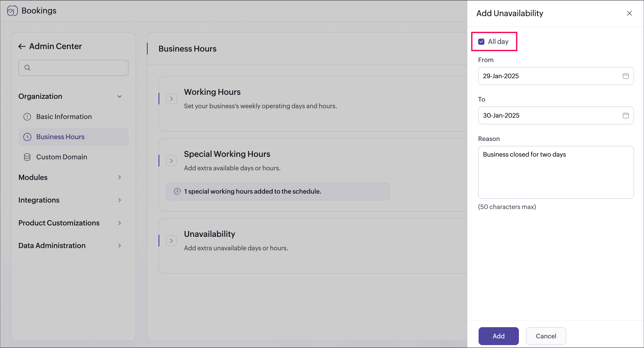Click the 'Unavailability' heading
Image resolution: width=644 pixels, height=348 pixels.
pyautogui.click(x=210, y=234)
